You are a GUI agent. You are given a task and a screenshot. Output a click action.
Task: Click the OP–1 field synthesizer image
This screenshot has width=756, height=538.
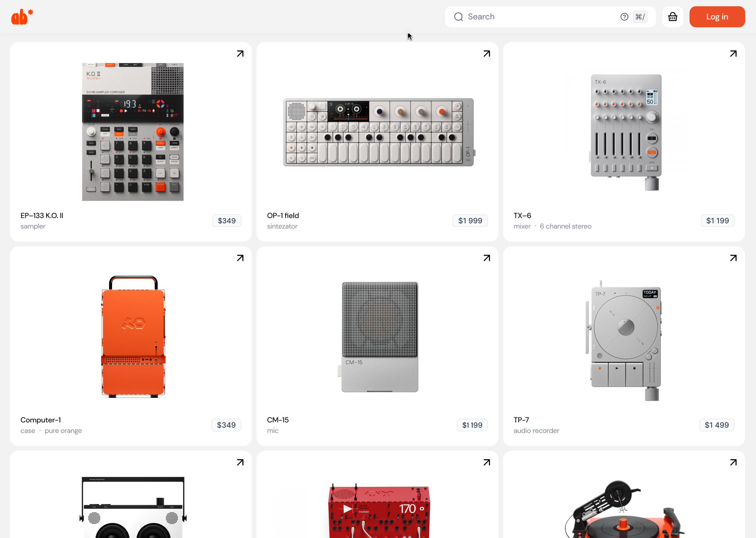coord(379,132)
